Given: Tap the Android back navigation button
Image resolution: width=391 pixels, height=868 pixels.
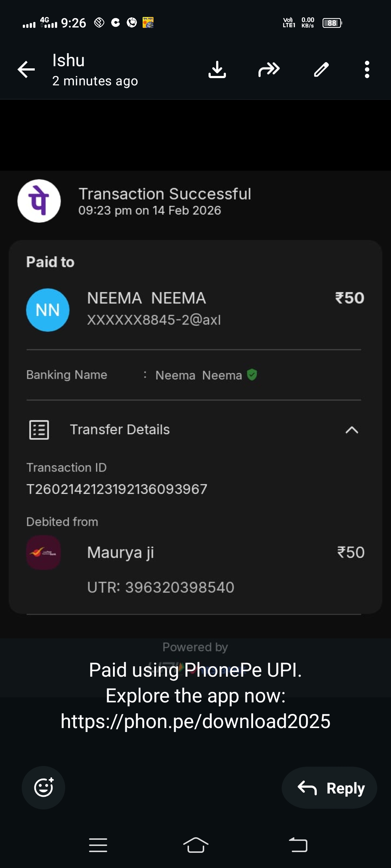Looking at the screenshot, I should (x=298, y=845).
